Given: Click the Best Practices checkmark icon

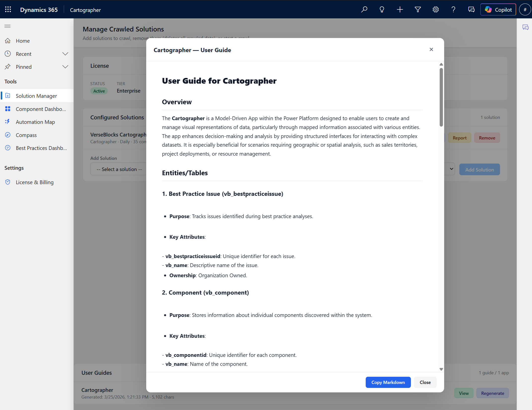Looking at the screenshot, I should [8, 148].
